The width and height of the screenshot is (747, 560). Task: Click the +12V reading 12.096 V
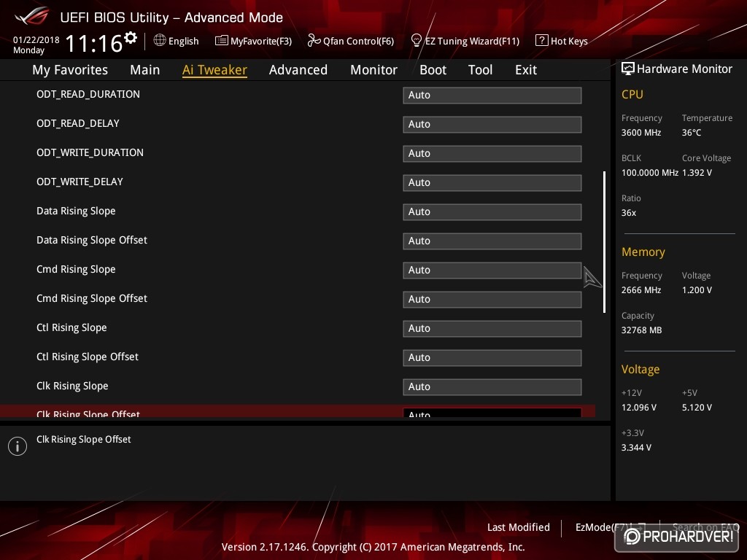pos(639,407)
